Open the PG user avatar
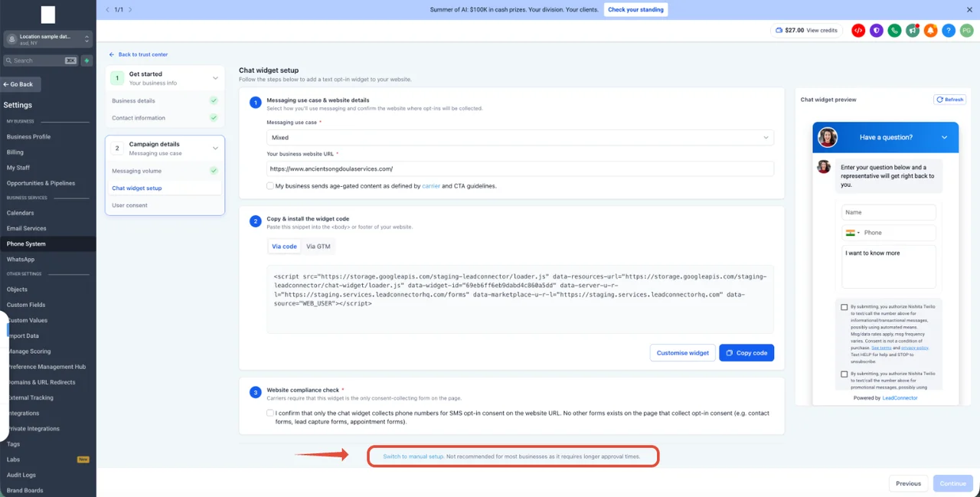This screenshot has width=980, height=497. click(966, 31)
